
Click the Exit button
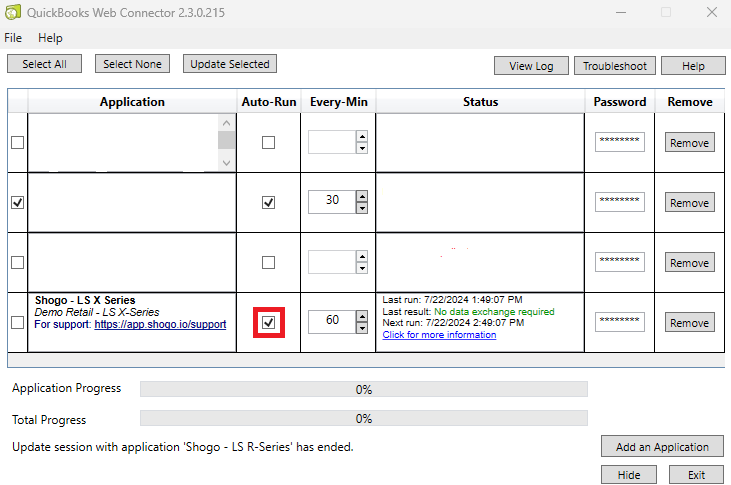697,475
